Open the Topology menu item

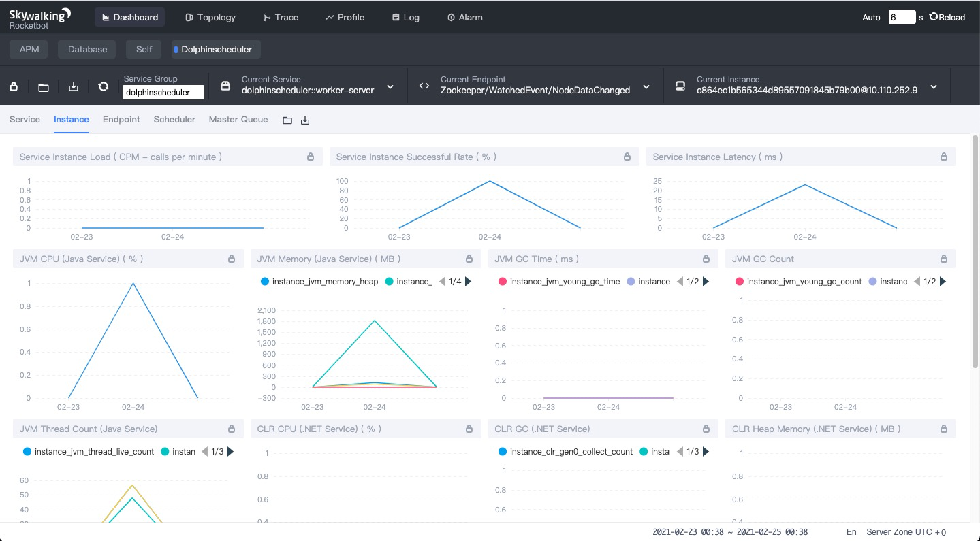pos(210,17)
